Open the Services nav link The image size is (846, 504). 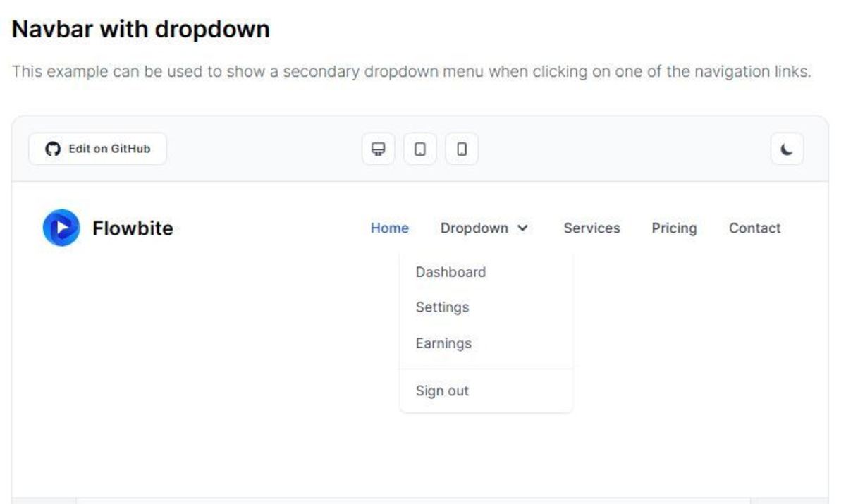point(591,228)
